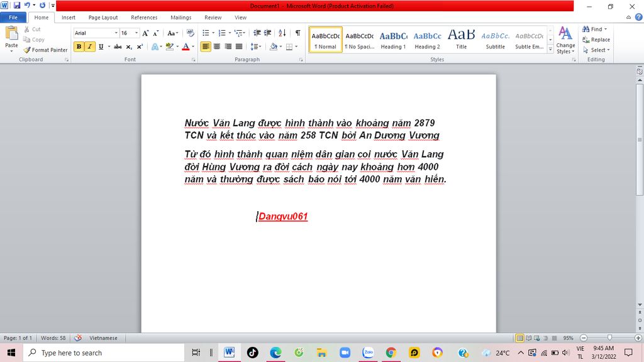This screenshot has width=644, height=362.
Task: Expand the Numbering list dropdown
Action: pos(230,33)
